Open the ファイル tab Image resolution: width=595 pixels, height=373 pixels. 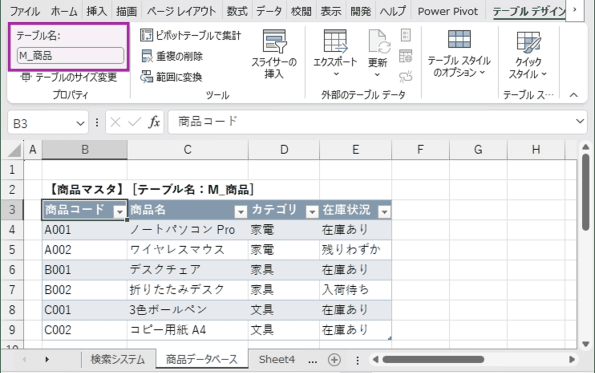(x=25, y=11)
